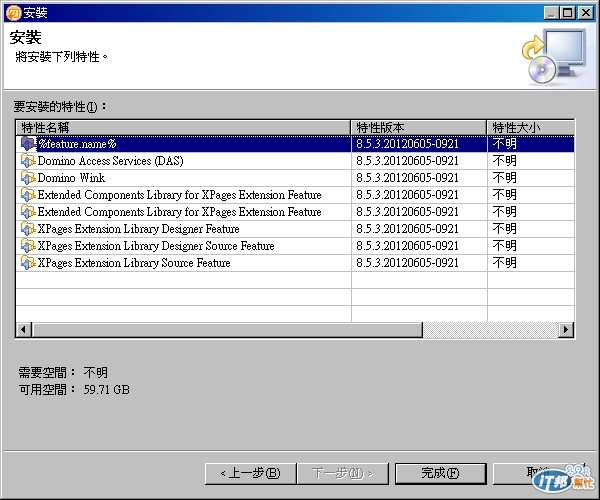Click the horizontal scrollbar right arrow

tap(566, 329)
